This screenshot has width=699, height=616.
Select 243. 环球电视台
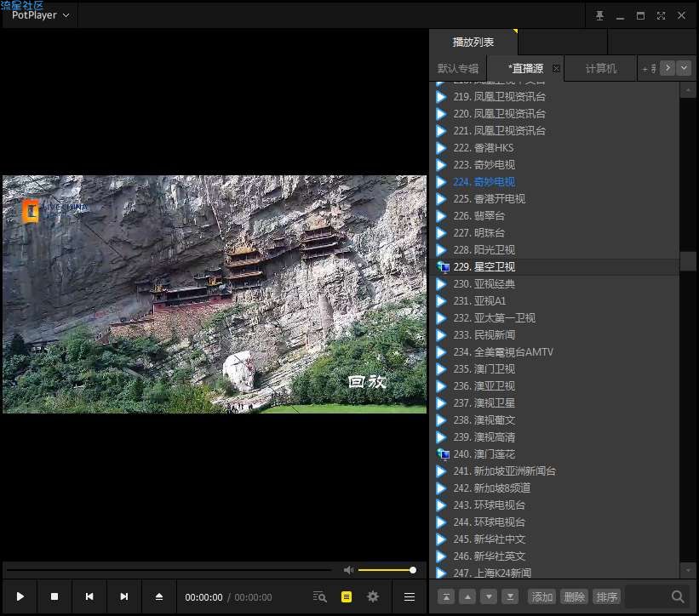pyautogui.click(x=554, y=505)
